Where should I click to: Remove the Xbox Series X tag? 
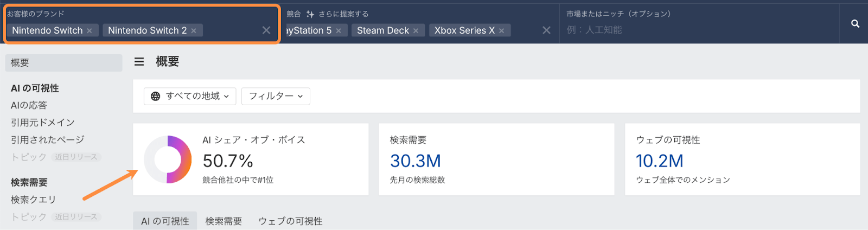[x=502, y=31]
